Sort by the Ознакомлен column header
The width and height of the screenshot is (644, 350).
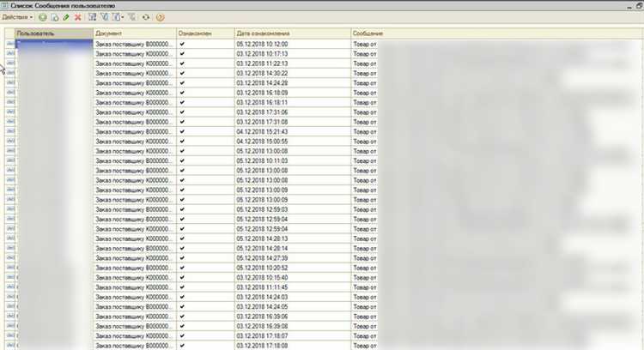click(x=206, y=33)
